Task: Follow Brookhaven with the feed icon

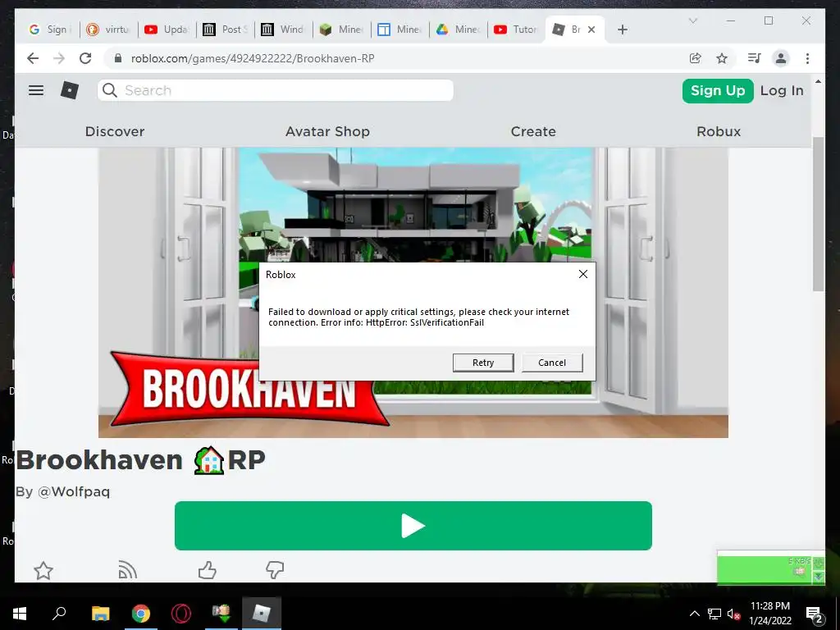Action: 127,570
